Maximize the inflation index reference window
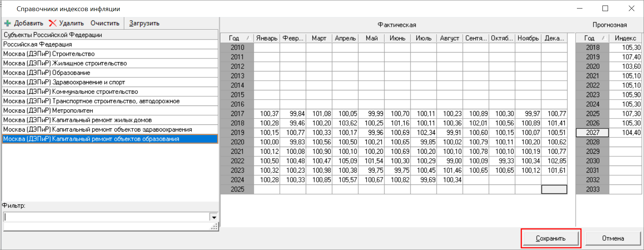This screenshot has height=250, width=644. coord(605,9)
